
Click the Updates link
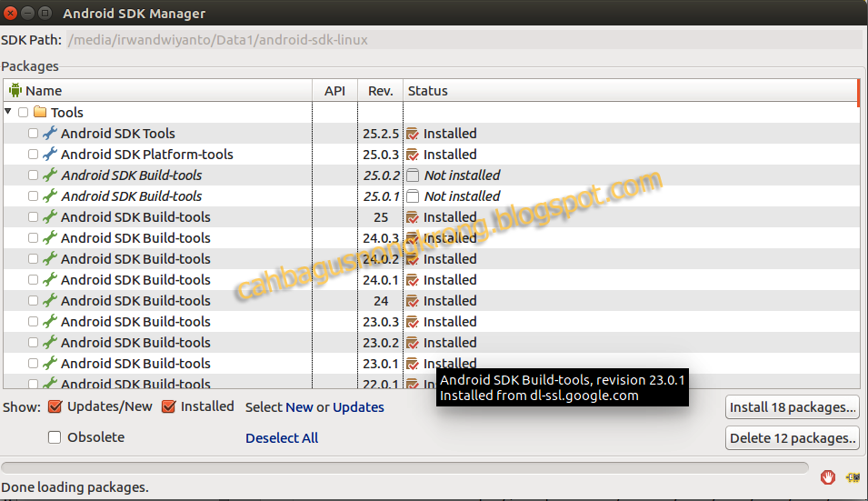[358, 407]
